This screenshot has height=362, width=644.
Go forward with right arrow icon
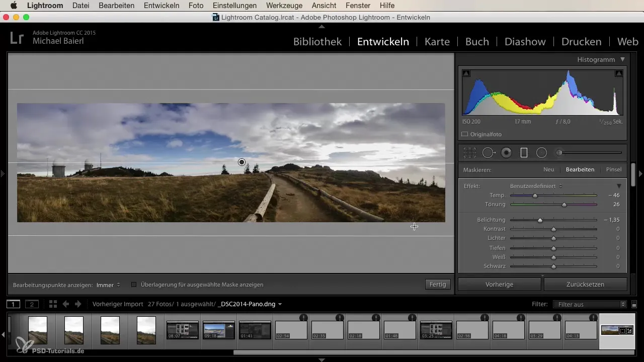pos(77,304)
